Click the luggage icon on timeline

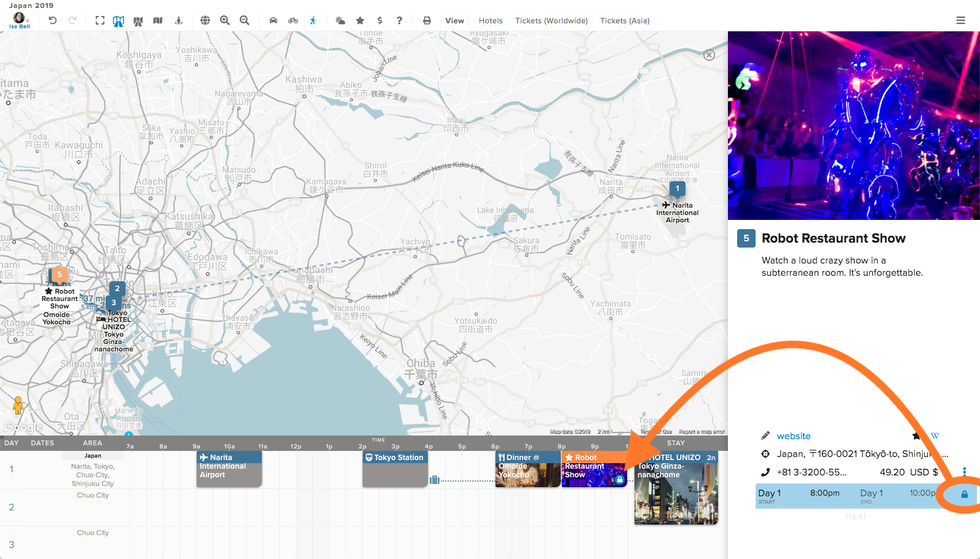(435, 480)
